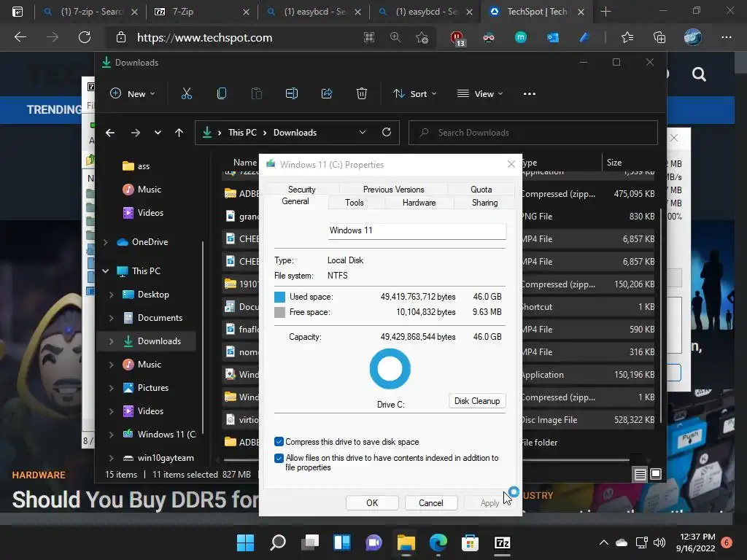The width and height of the screenshot is (747, 560).
Task: Open the See more ellipsis in Explorer toolbar
Action: coord(530,94)
